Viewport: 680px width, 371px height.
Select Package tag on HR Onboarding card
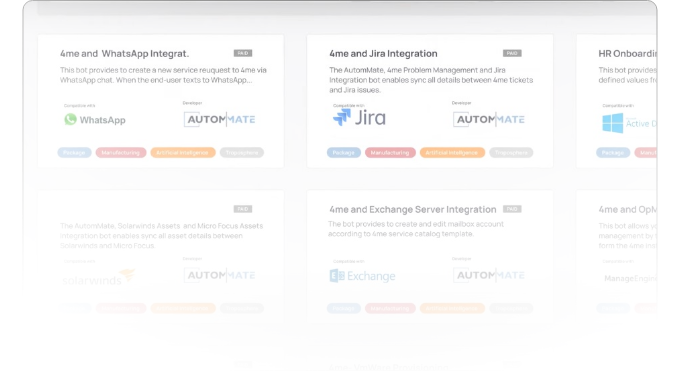tap(613, 153)
